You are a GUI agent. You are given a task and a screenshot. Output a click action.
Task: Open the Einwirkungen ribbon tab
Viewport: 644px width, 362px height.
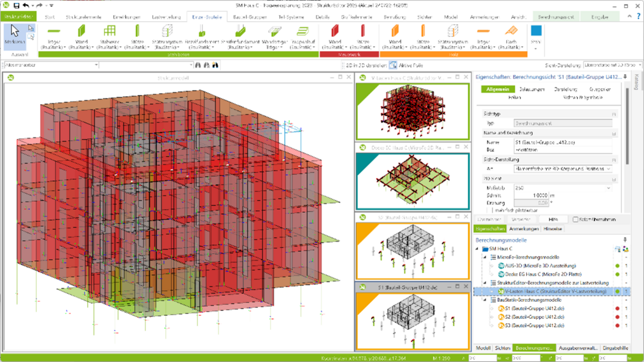pyautogui.click(x=126, y=17)
